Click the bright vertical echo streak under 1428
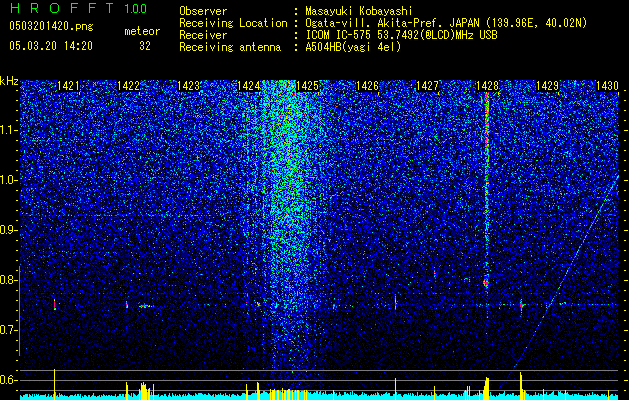Viewport: 629px width, 400px height. click(x=487, y=189)
